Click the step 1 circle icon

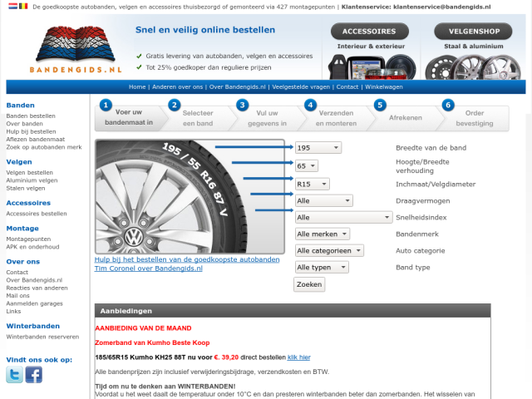106,105
